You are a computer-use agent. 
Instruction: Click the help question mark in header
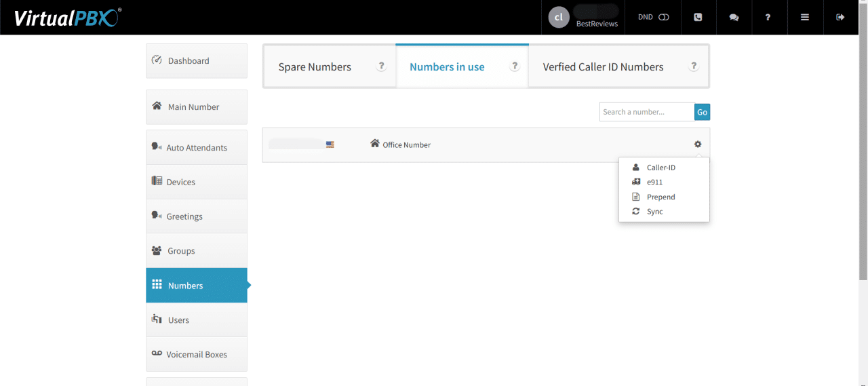point(768,17)
